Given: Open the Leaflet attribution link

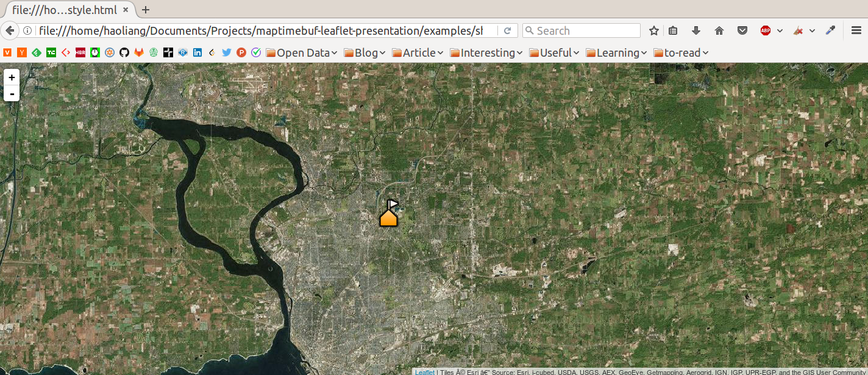Looking at the screenshot, I should click(x=425, y=372).
